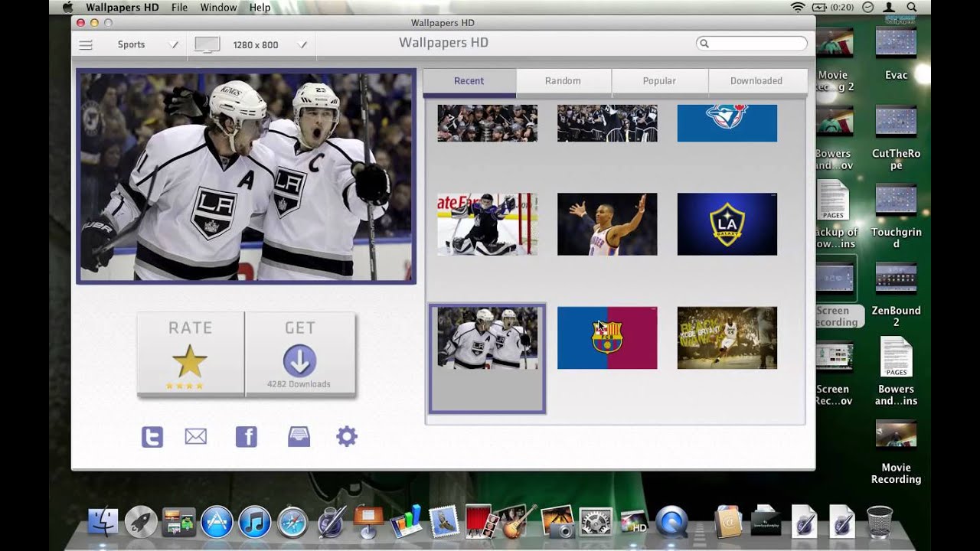980x551 pixels.
Task: Switch to the Popular tab
Action: click(x=659, y=81)
